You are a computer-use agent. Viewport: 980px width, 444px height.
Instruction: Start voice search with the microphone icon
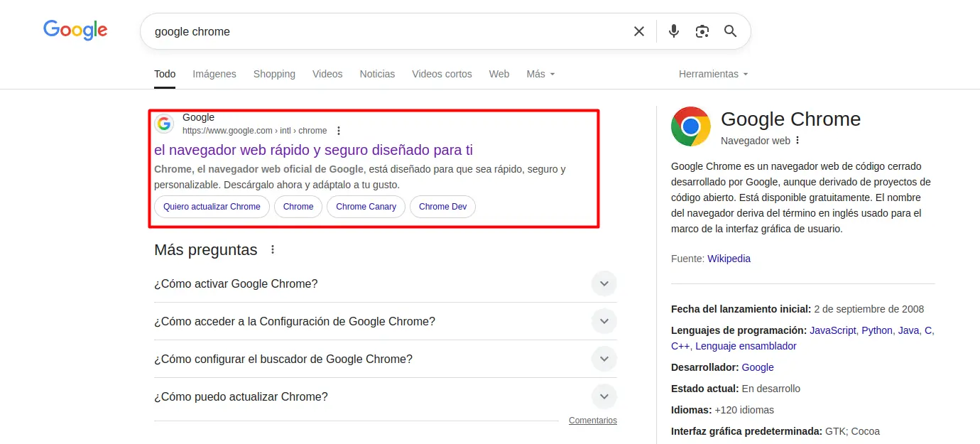click(674, 31)
